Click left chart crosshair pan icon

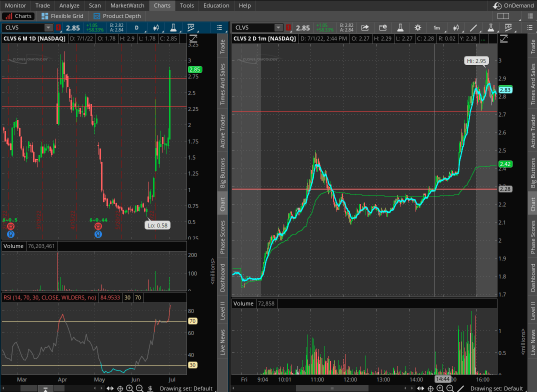pos(120,388)
